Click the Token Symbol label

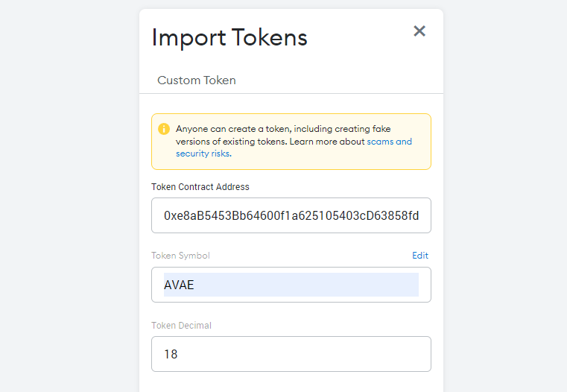tap(180, 256)
